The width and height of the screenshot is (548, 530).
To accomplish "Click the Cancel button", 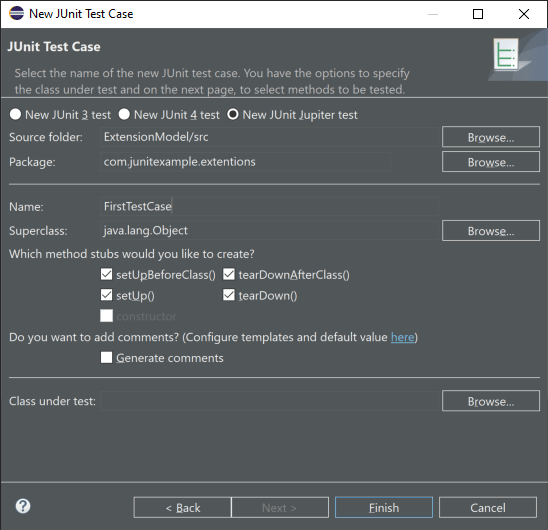I will 488,507.
